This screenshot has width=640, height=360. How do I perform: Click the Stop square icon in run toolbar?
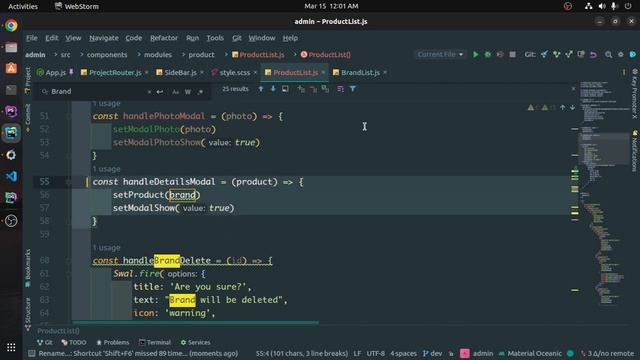pos(512,54)
